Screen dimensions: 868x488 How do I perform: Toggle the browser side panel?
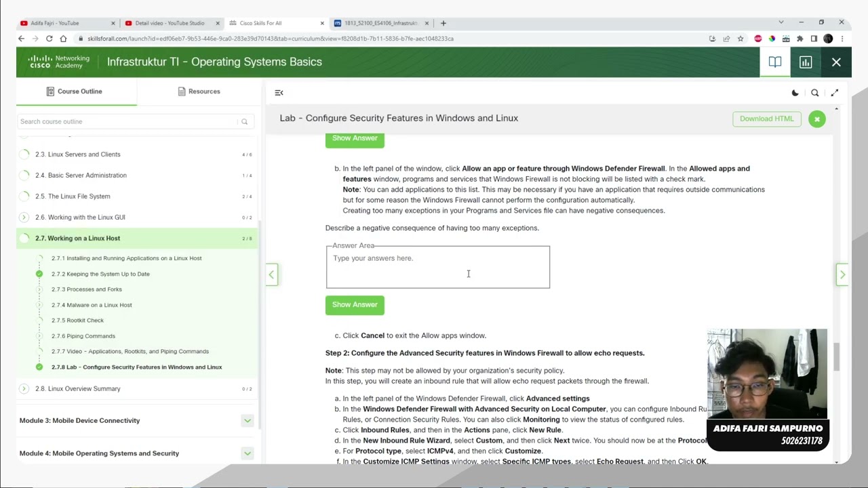814,39
